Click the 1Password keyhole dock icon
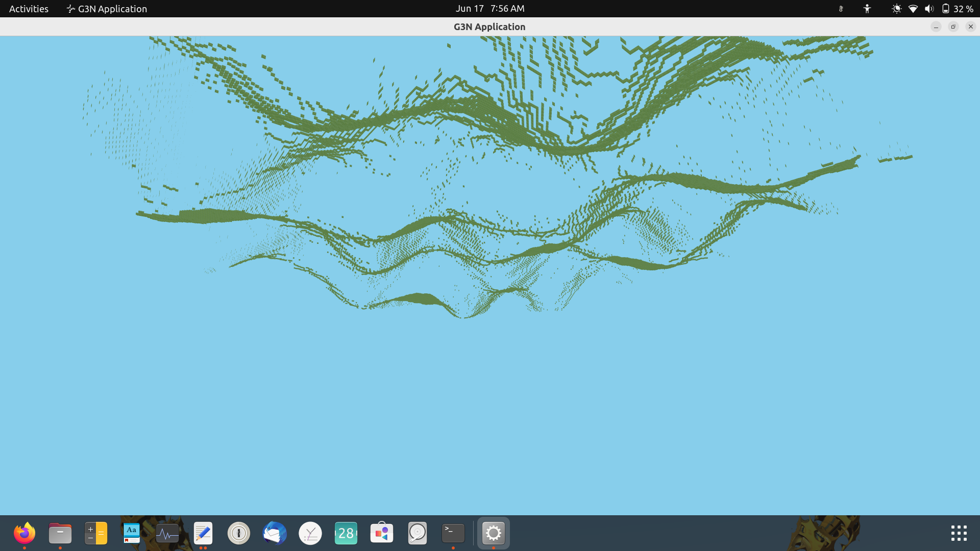980x551 pixels. (239, 533)
